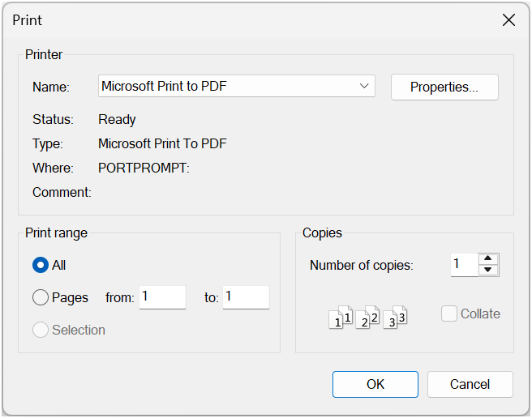Select the All print range option
532x418 pixels.
[x=41, y=265]
